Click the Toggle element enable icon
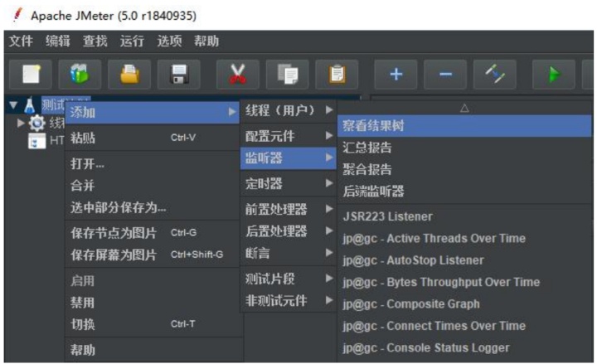Screen dimensions: 597x364 coord(495,74)
